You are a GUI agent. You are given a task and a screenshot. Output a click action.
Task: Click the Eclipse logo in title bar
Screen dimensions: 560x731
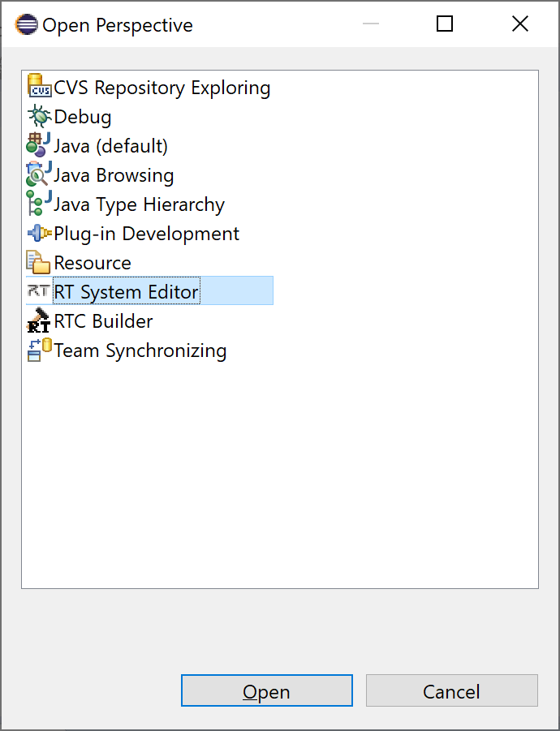point(26,24)
